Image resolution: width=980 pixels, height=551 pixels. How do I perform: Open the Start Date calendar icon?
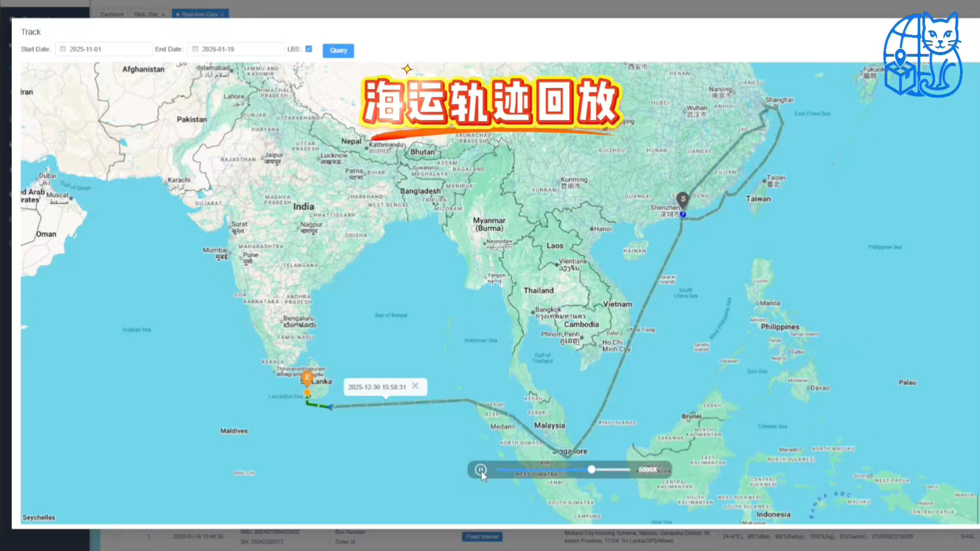(63, 49)
